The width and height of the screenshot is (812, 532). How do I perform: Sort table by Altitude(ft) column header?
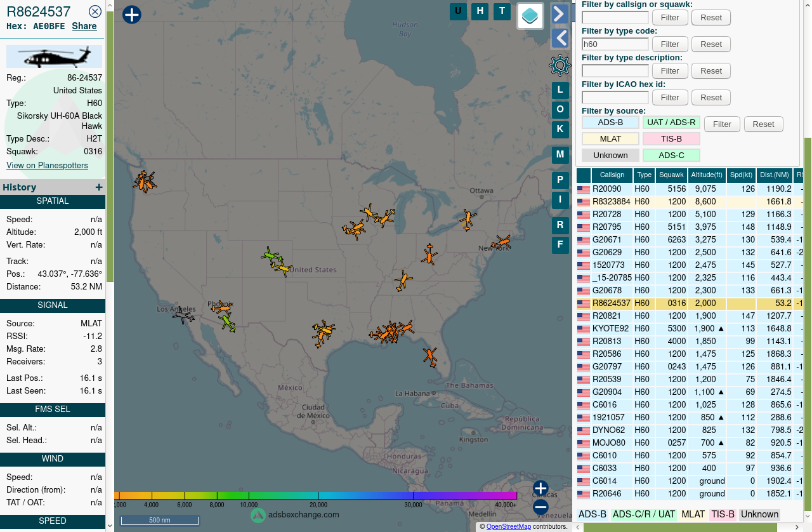coord(707,175)
